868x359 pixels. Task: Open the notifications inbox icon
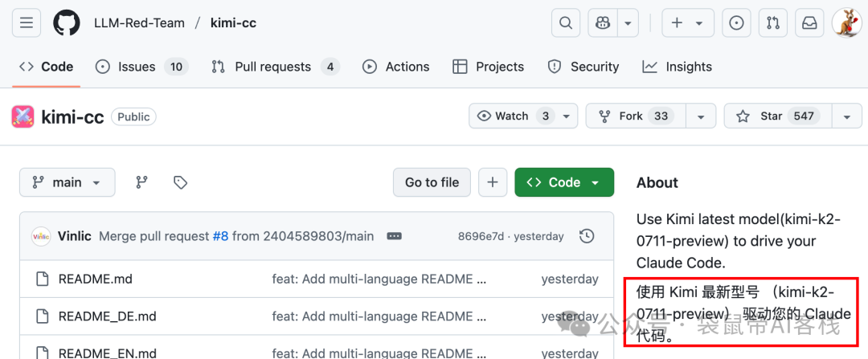tap(809, 22)
